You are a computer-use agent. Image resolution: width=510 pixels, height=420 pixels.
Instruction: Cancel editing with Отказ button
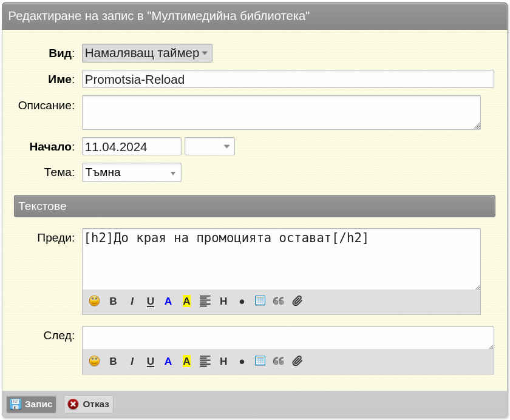point(89,404)
